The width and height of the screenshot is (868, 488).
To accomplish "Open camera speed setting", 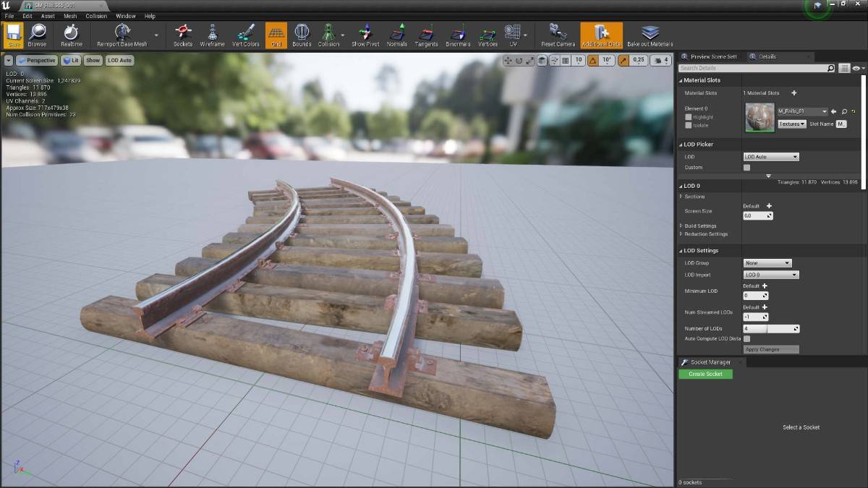I will 661,61.
